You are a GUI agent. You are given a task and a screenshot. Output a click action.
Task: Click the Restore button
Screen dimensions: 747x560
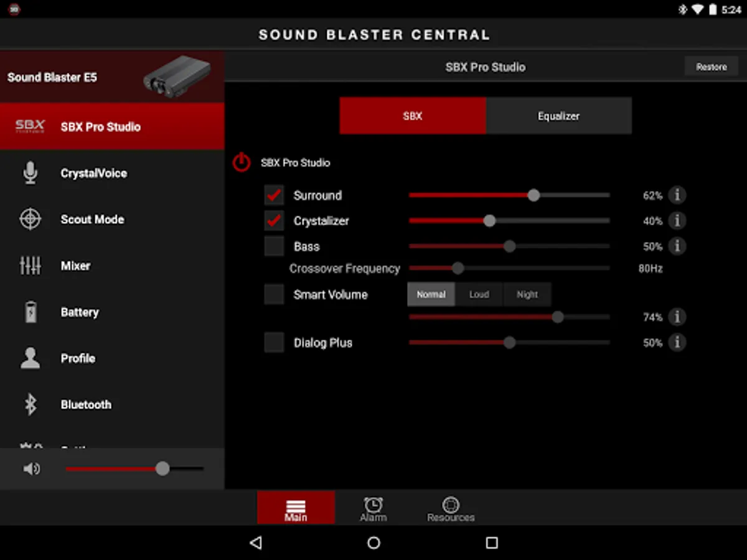(712, 67)
